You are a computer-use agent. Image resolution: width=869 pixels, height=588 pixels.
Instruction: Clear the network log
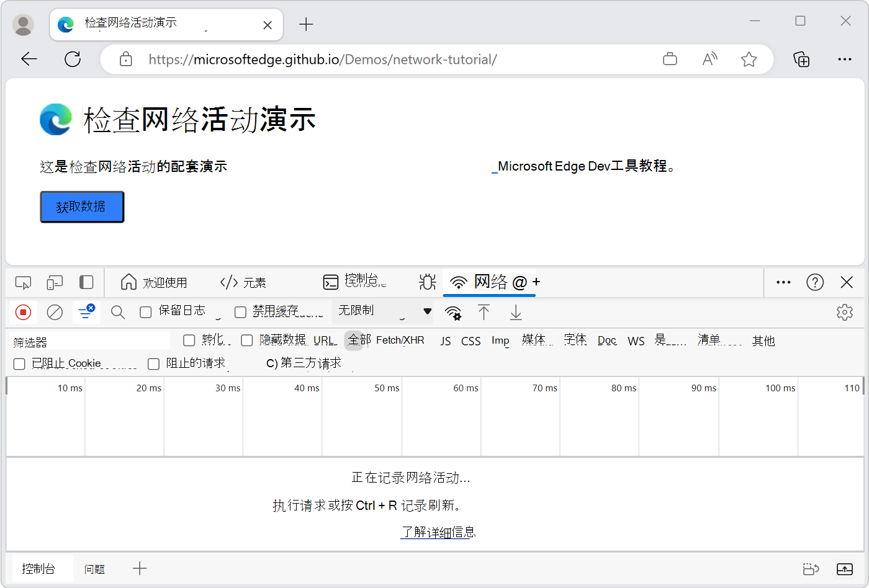tap(55, 312)
